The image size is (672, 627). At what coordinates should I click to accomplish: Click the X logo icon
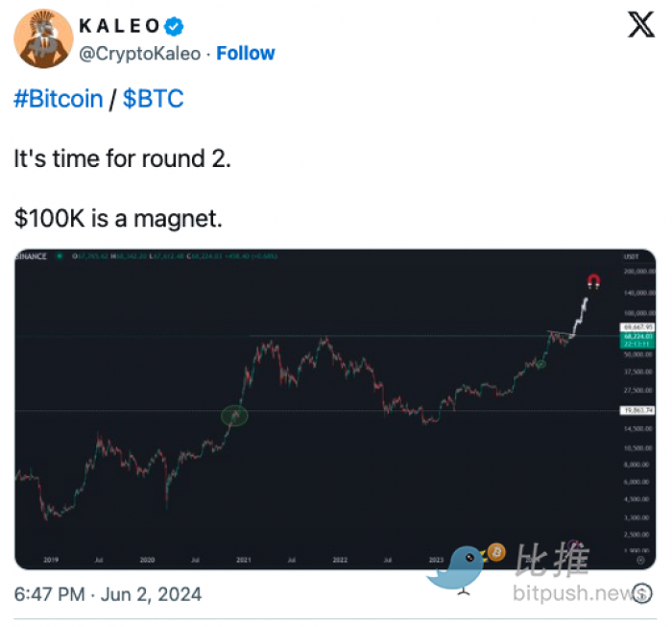640,25
